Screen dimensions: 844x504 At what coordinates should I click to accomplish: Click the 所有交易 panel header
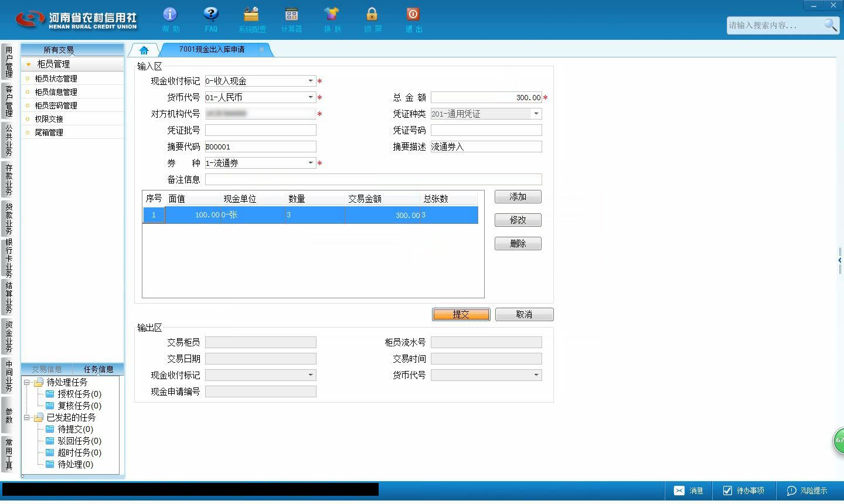click(x=72, y=50)
